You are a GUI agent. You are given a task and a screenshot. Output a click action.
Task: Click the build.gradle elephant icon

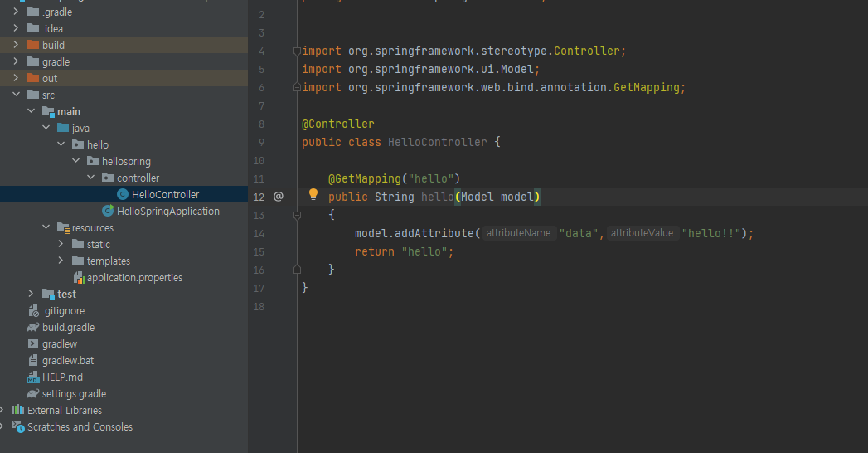pyautogui.click(x=33, y=327)
